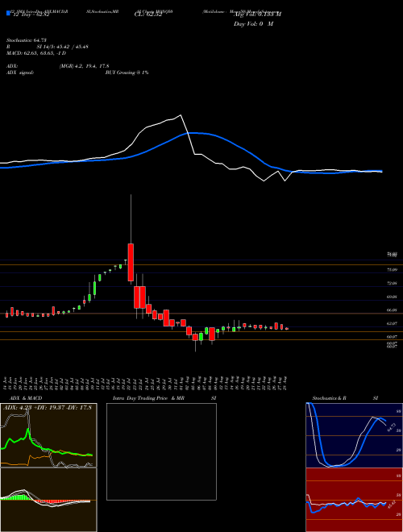Click the last candlestick at the chart's right end
Image resolution: width=403 pixels, height=532 pixels.
[x=287, y=328]
